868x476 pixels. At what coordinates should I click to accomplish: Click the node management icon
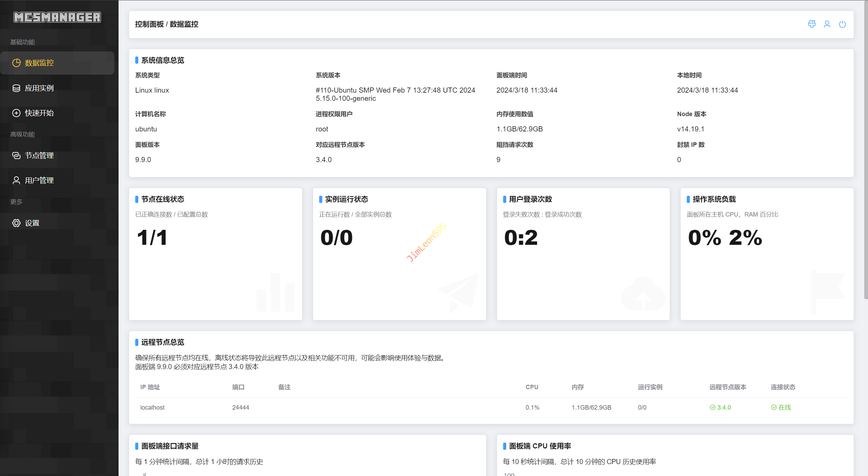coord(16,155)
